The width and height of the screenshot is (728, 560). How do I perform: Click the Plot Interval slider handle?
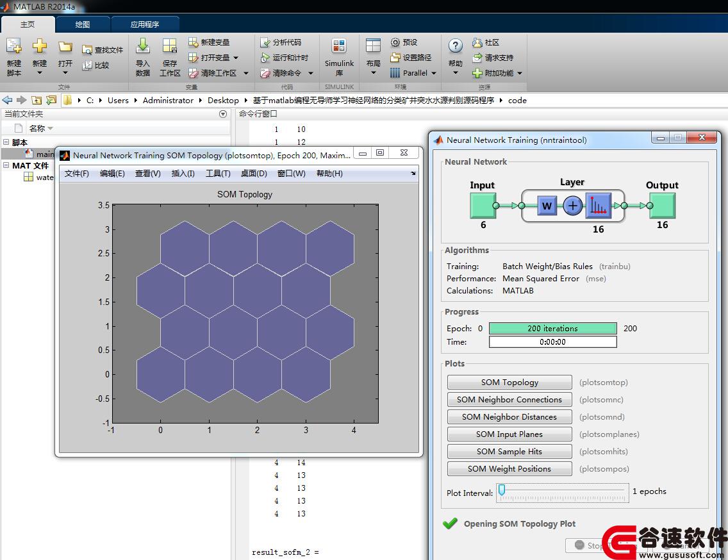[x=501, y=490]
